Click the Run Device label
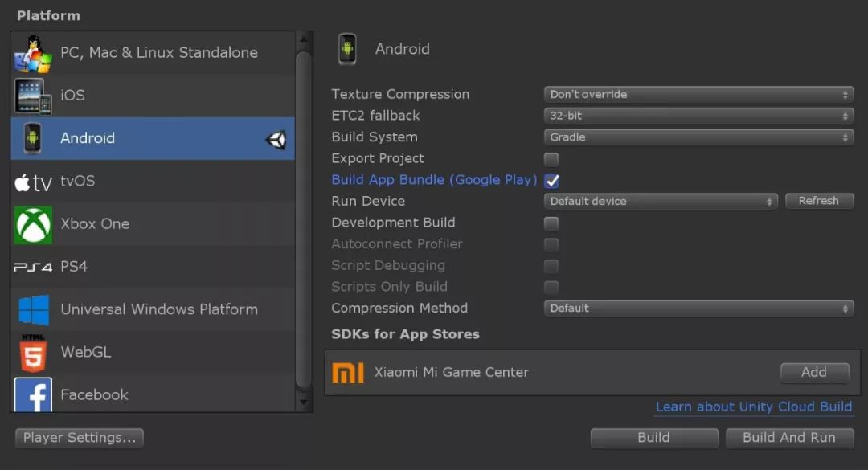Screen dimensions: 868x470 368,202
